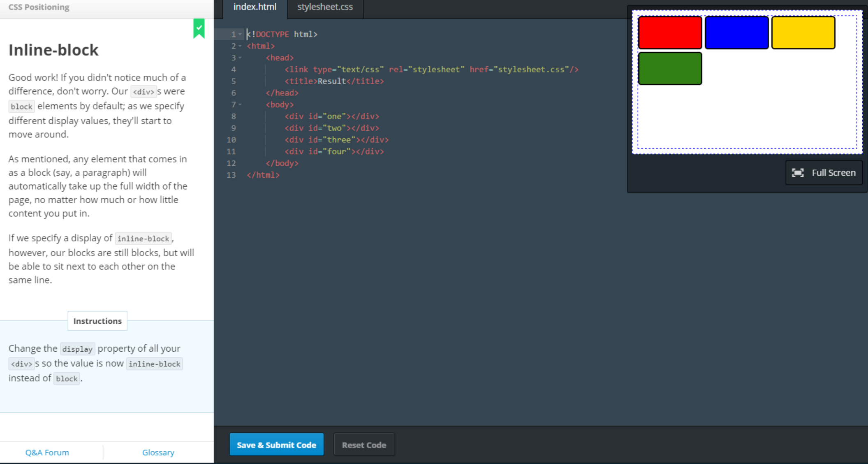Collapse the html tag fold arrow
This screenshot has height=464, width=868.
[240, 46]
